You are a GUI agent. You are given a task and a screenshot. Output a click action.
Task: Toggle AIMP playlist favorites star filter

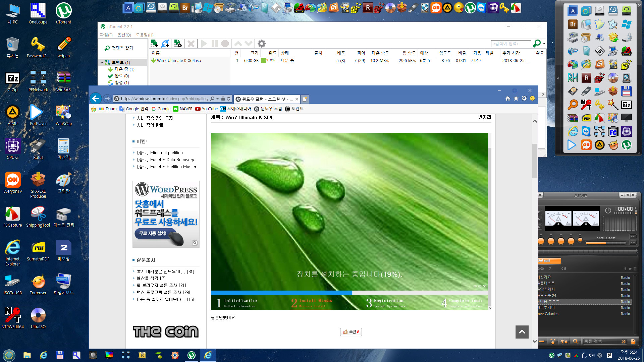pos(630,269)
